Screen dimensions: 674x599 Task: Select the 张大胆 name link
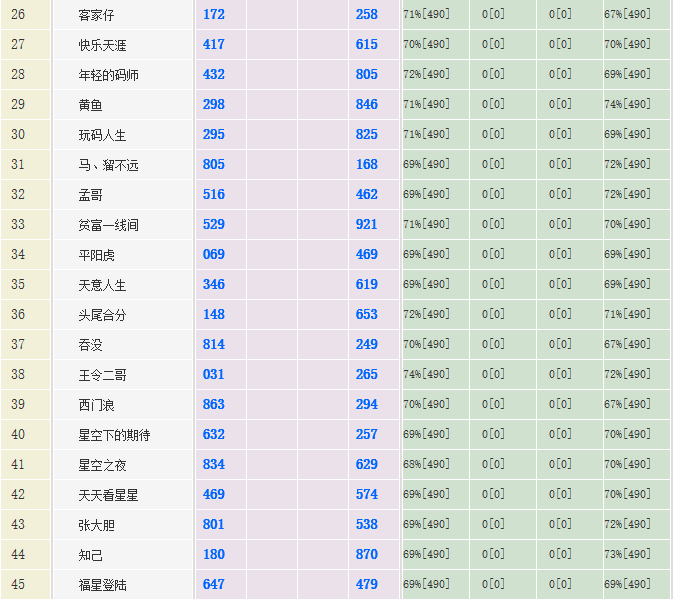[x=96, y=525]
